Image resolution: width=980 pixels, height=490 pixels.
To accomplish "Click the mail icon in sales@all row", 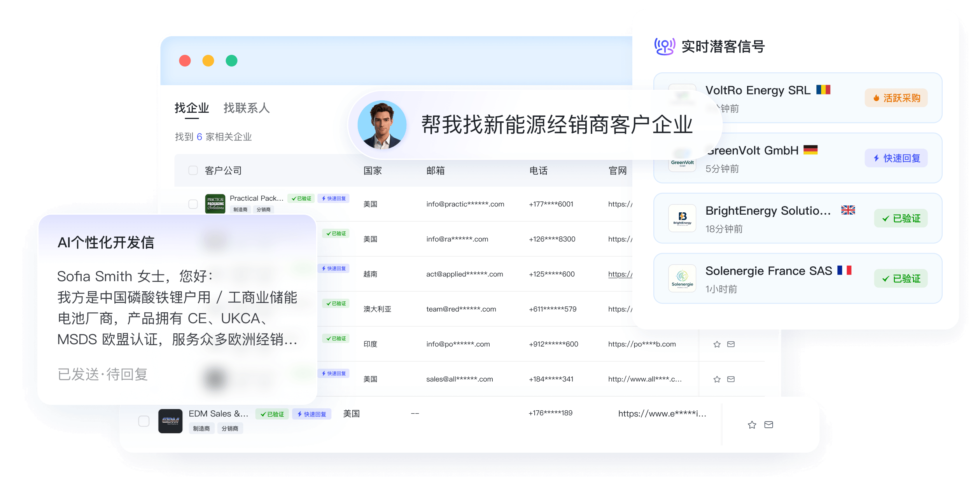I will pos(731,379).
